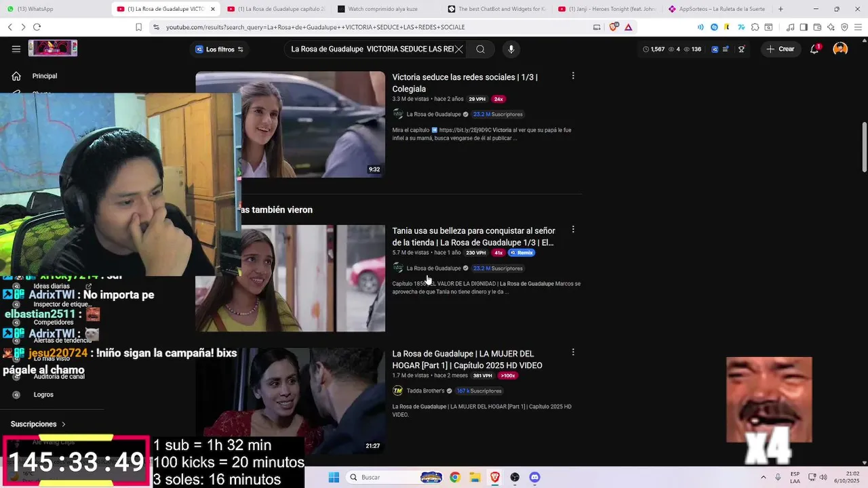Switch to The best ChatBot and Widgets tab
The height and width of the screenshot is (488, 868).
(497, 9)
